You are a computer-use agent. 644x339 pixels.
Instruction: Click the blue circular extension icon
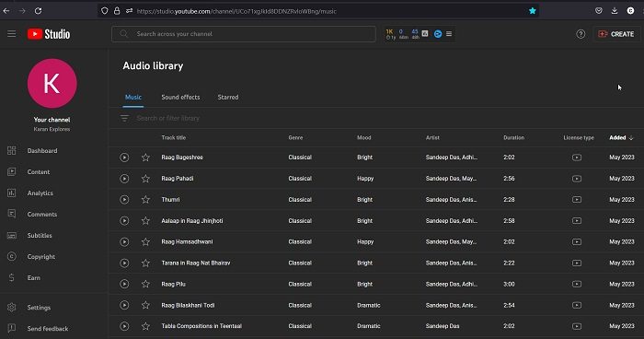point(438,34)
